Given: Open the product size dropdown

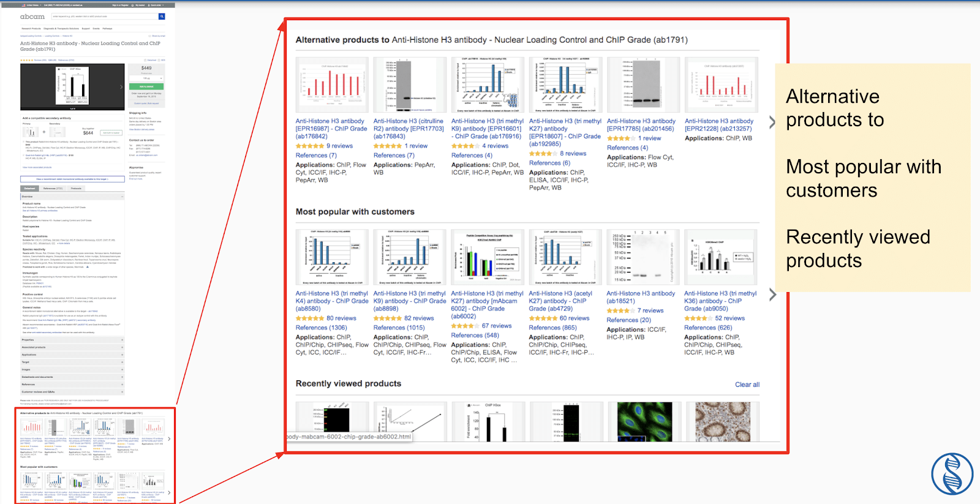Looking at the screenshot, I should click(x=146, y=78).
